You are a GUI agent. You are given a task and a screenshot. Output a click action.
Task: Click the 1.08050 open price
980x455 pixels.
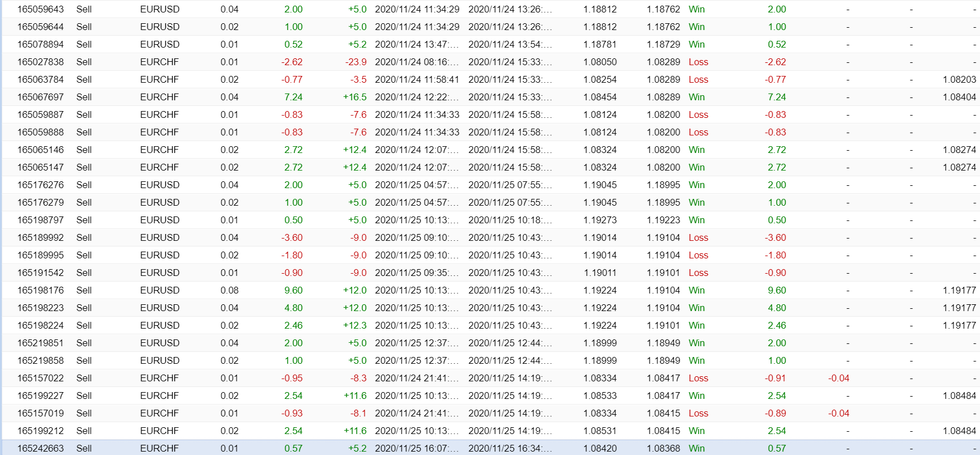pos(600,62)
